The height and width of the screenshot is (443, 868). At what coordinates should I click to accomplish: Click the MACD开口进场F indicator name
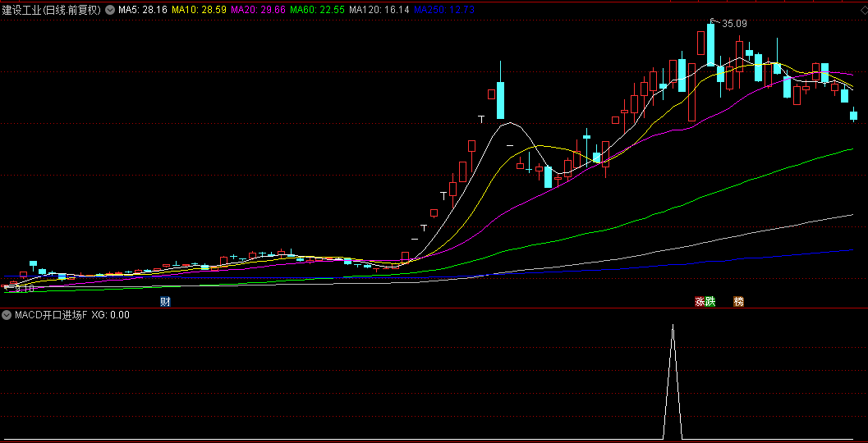coord(51,315)
